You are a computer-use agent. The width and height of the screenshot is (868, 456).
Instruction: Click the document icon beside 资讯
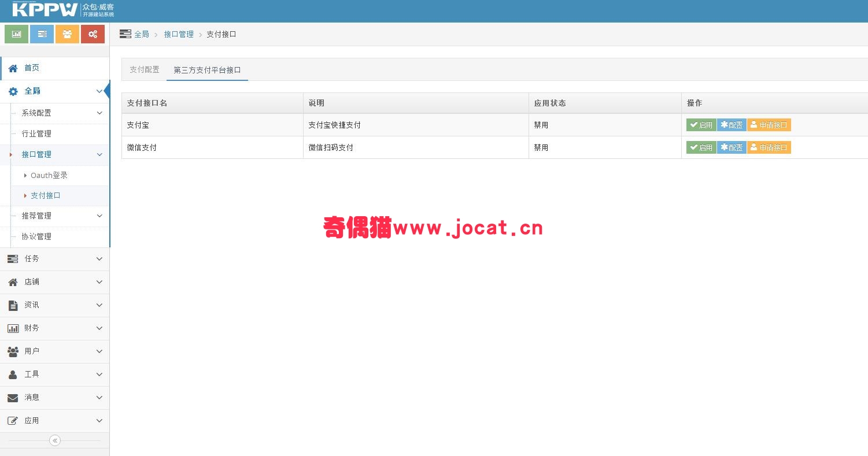tap(13, 305)
